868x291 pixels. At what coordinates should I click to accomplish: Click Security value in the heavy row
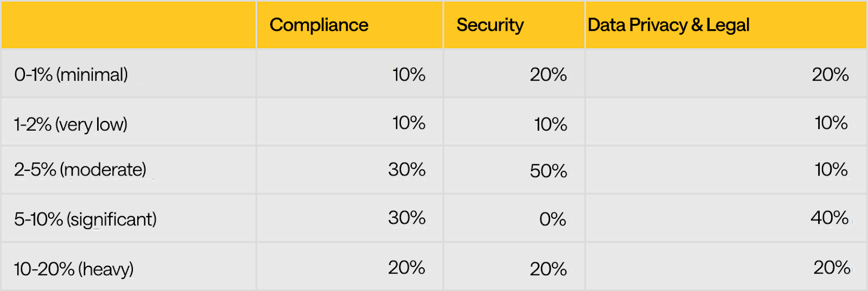(x=548, y=269)
